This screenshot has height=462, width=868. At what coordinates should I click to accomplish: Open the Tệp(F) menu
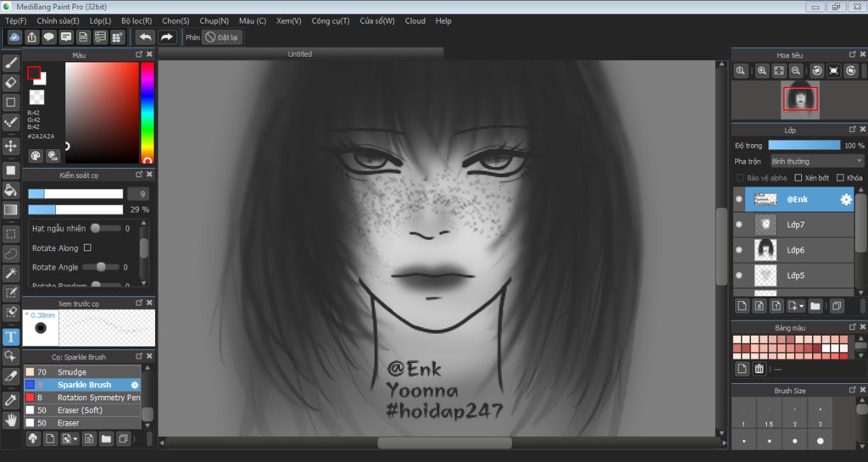point(15,20)
